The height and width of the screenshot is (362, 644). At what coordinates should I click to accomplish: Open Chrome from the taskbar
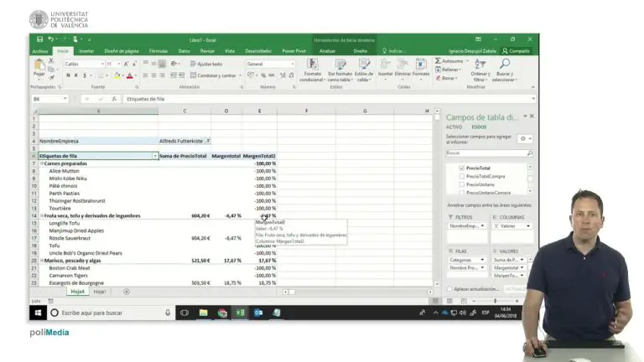pyautogui.click(x=222, y=313)
